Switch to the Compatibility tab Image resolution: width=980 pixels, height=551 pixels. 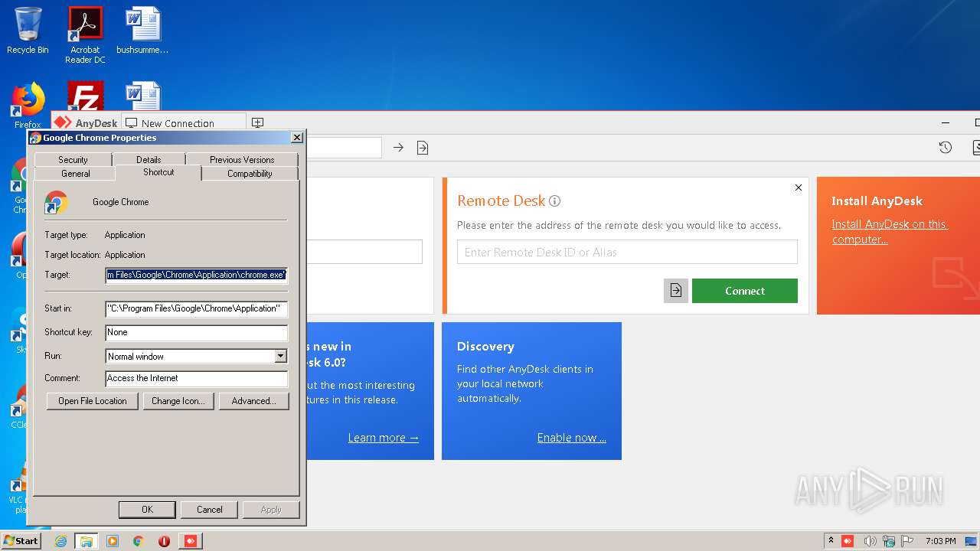pos(250,174)
